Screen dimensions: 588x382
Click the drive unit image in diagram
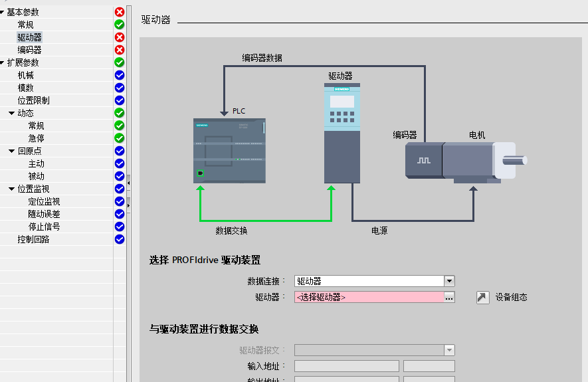coord(342,134)
